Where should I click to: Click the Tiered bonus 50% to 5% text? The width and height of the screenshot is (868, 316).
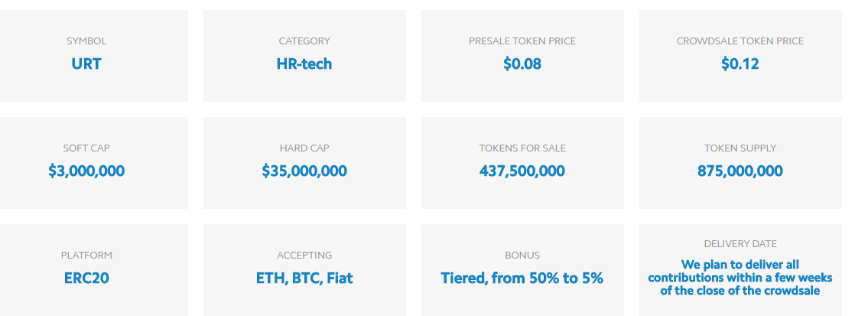522,278
